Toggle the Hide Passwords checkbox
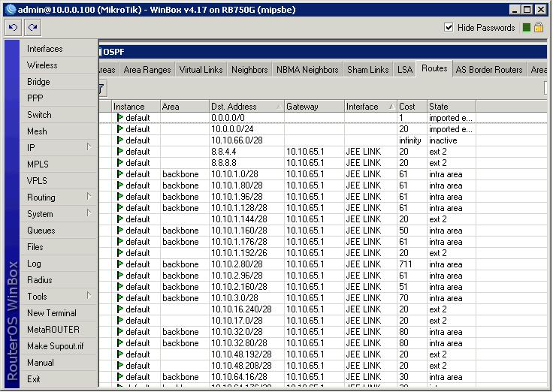This screenshot has height=392, width=553. click(x=449, y=27)
